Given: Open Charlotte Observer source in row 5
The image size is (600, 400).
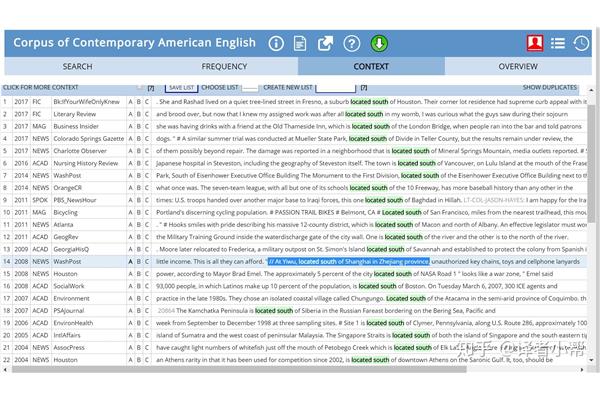Looking at the screenshot, I should 80,151.
